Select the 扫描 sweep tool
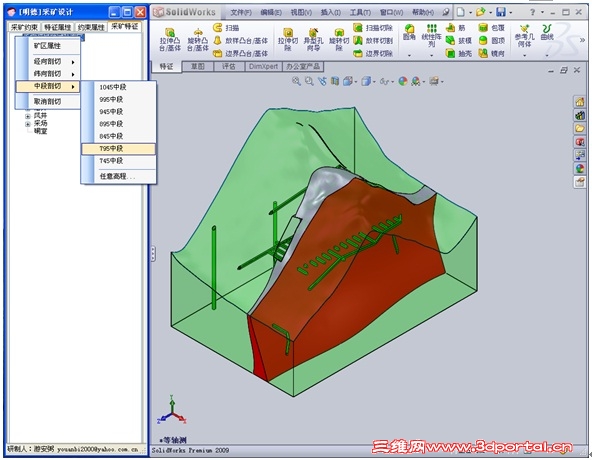592x460 pixels. pyautogui.click(x=226, y=28)
